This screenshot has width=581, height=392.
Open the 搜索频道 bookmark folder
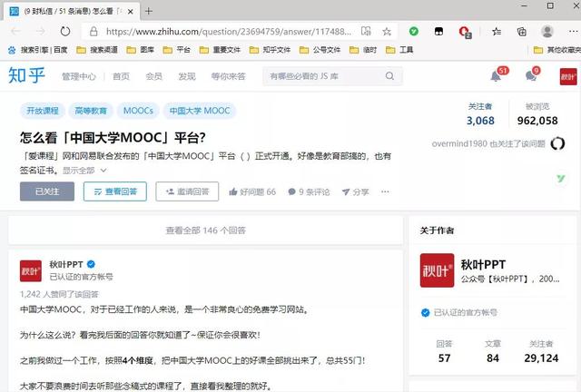[97, 50]
